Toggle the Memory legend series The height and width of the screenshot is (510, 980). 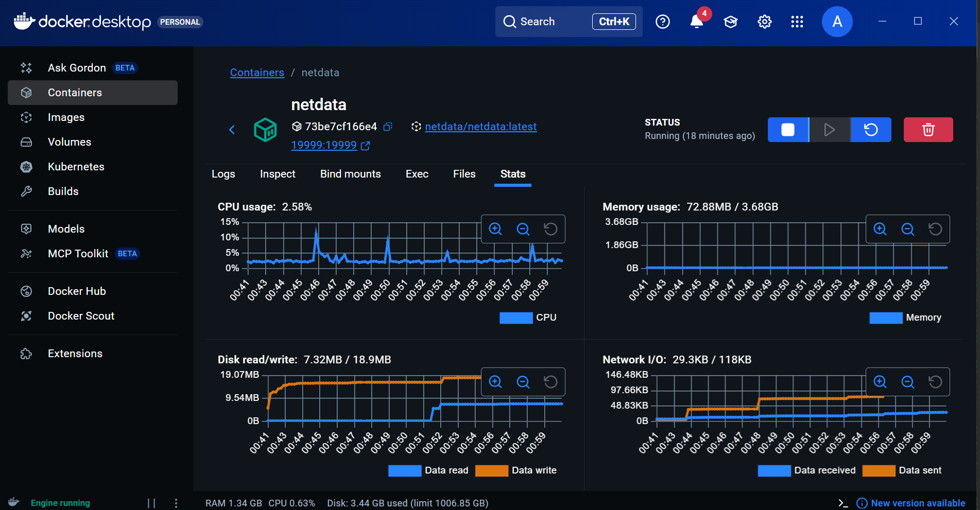pos(905,318)
